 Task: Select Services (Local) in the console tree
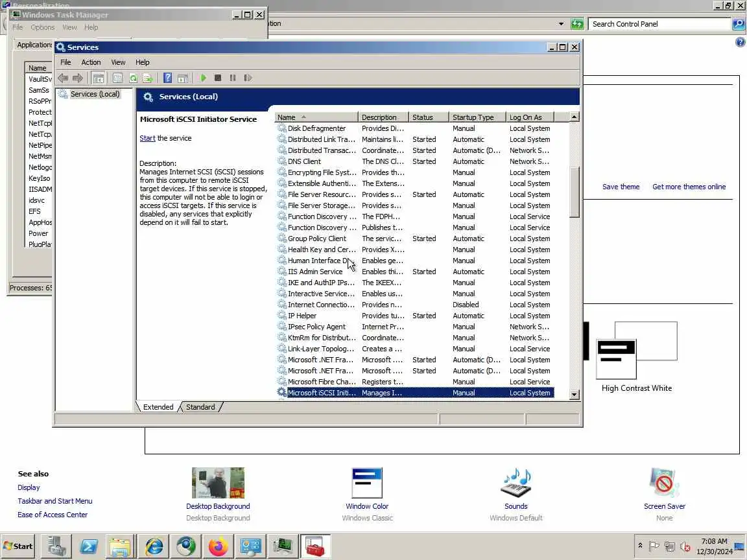point(95,94)
